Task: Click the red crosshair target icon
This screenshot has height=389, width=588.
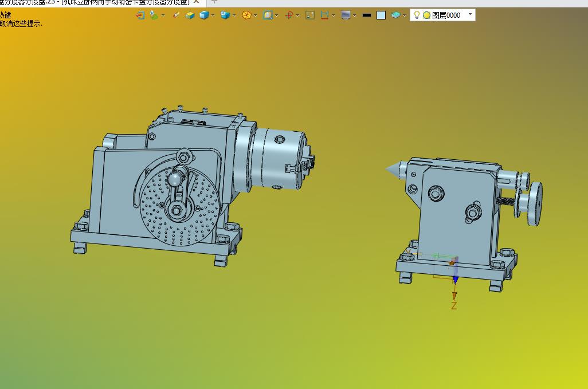Action: (289, 15)
